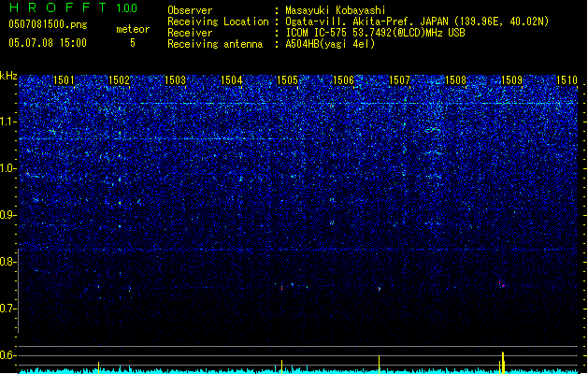
Task: Click the 1.1 kHz frequency axis label
Action: 8,122
